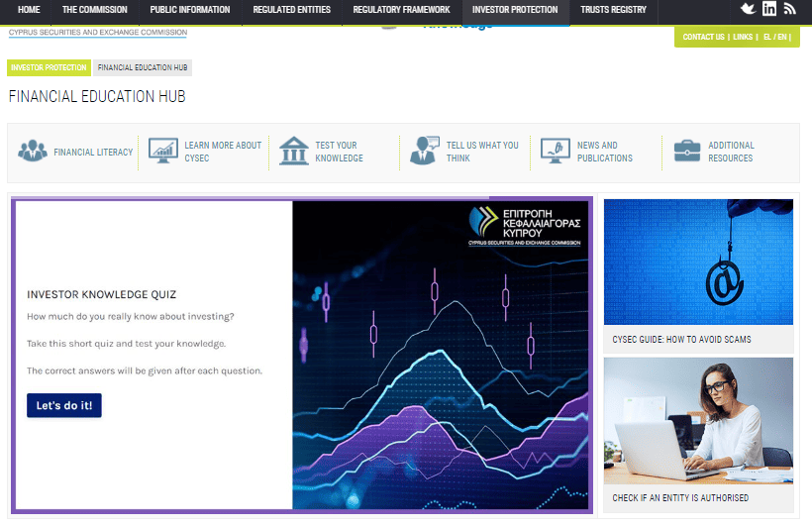Open the Regulated Entities menu
Image resolution: width=812 pixels, height=527 pixels.
pos(291,10)
